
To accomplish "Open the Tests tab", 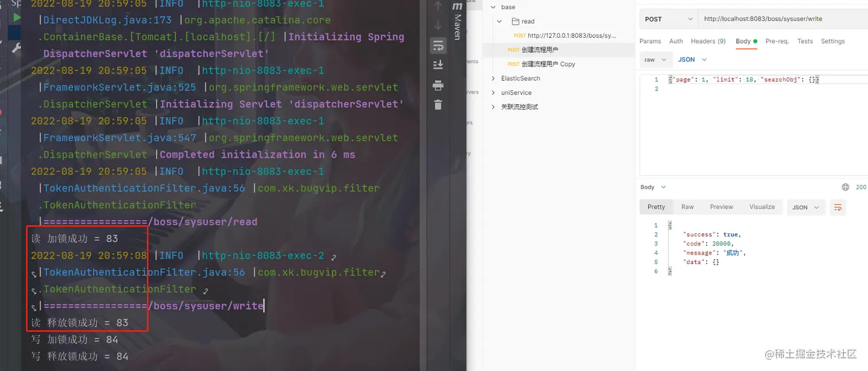I will (x=805, y=41).
